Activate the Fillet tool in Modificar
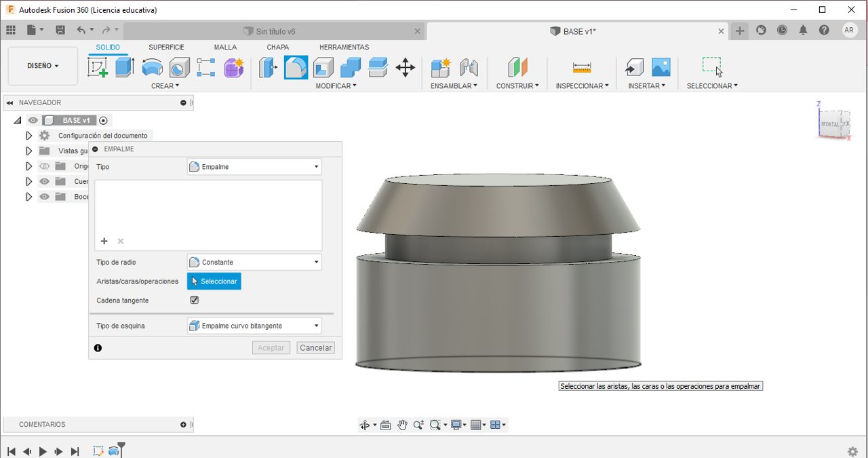Screen dimensions: 868x458 click(x=296, y=67)
